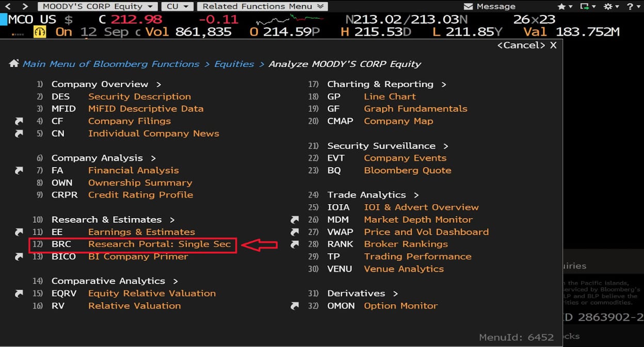Screen dimensions: 644x347
Task: Open the settings gear menu
Action: coord(610,6)
